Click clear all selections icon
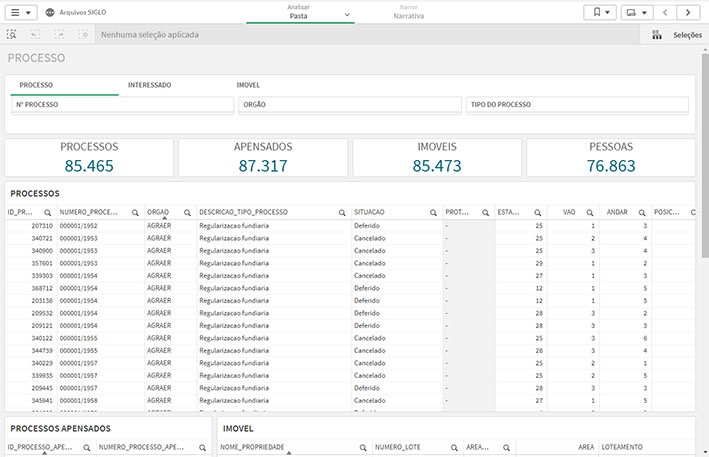The width and height of the screenshot is (709, 457). pos(83,34)
